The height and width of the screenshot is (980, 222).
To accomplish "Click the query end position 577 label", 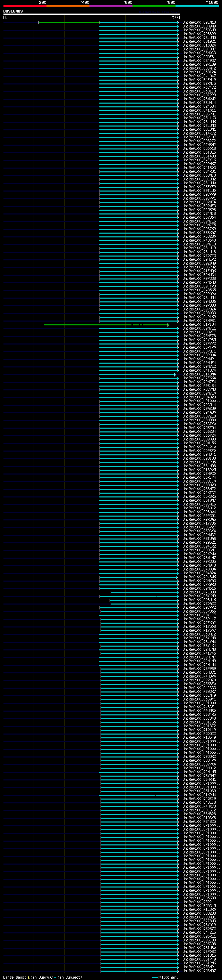I will coord(175,17).
